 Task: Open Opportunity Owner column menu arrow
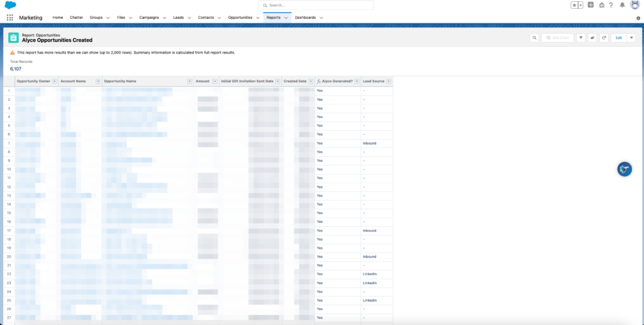click(x=55, y=81)
